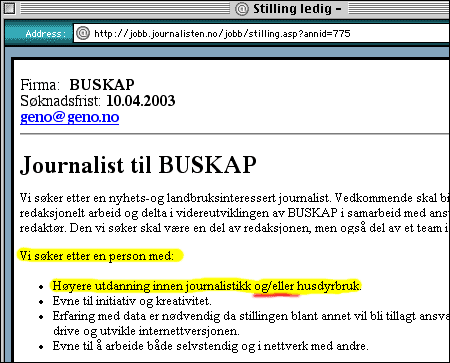Click the 'Firma:' label
This screenshot has width=450, height=363.
tap(40, 85)
